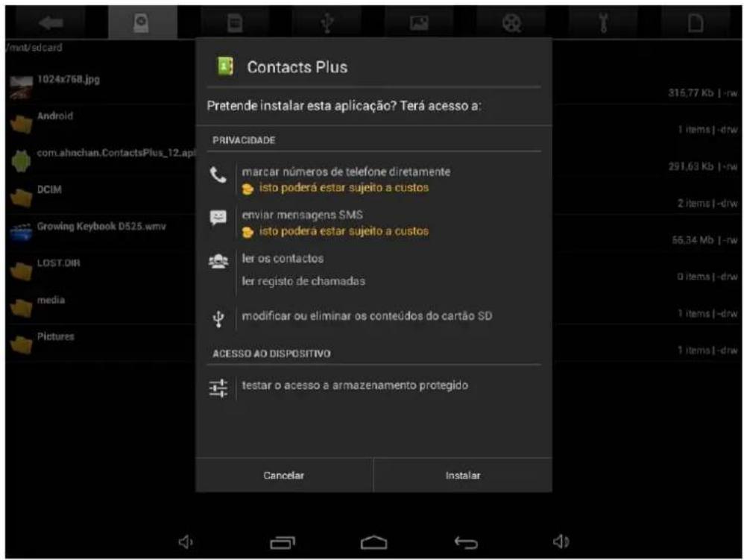Tap the back arrow in the top toolbar
The height and width of the screenshot is (560, 744).
(51, 22)
